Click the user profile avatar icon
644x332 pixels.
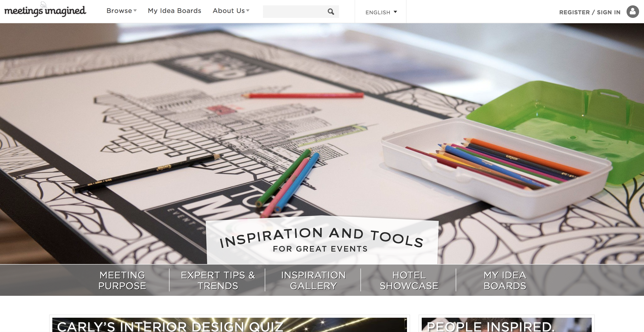(633, 11)
